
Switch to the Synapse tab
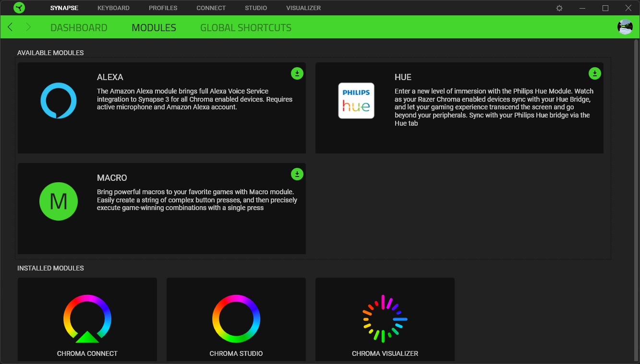point(64,8)
